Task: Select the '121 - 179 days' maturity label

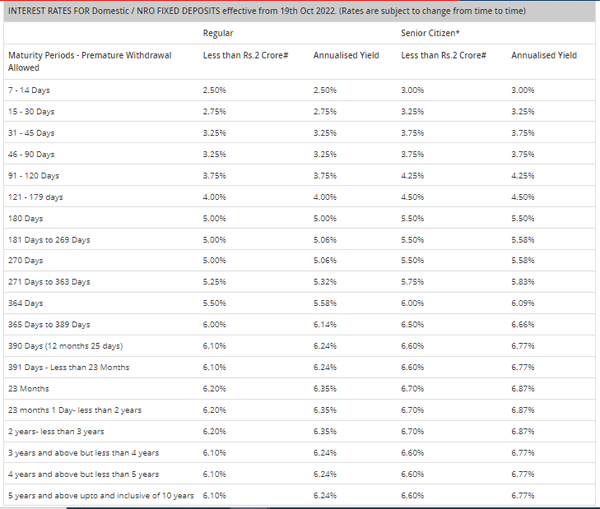Action: click(x=35, y=197)
